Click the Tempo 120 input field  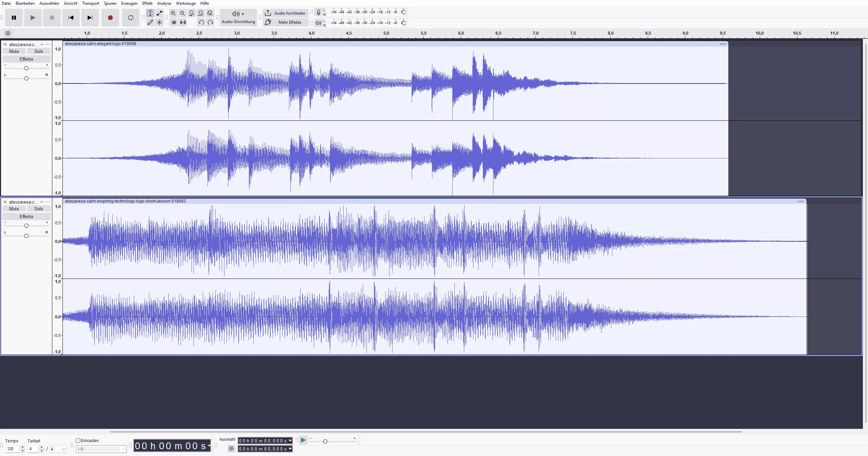click(13, 449)
